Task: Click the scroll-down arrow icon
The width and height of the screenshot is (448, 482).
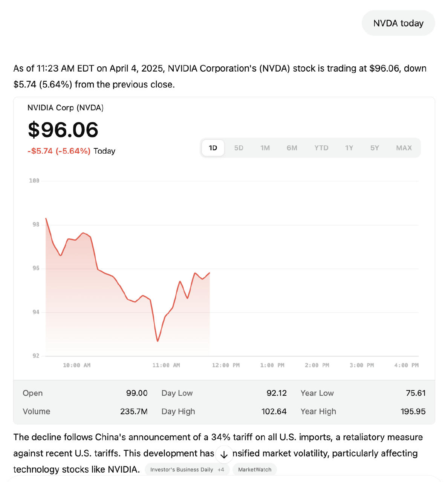Action: point(224,455)
